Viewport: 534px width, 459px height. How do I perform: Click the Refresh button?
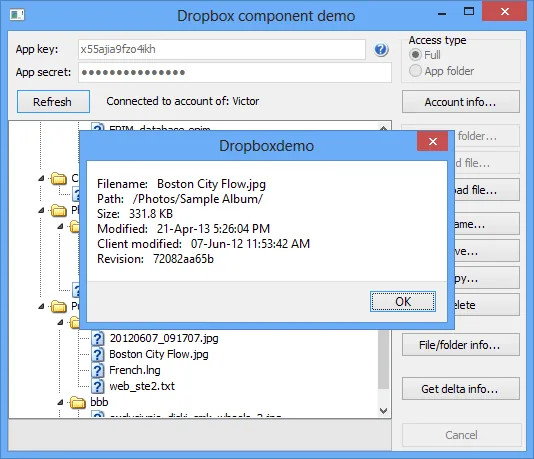click(x=53, y=101)
